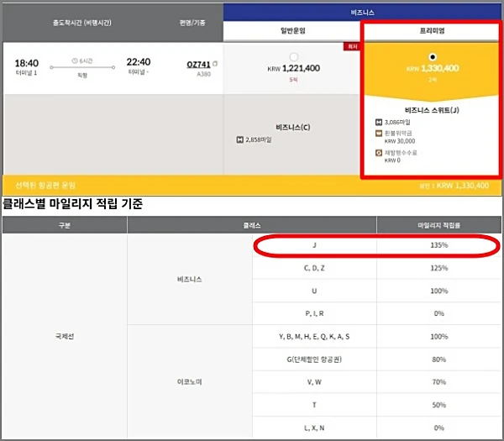Select the 일반운임 fare radio button for KRW 1,221,400
Image resolution: width=504 pixels, height=441 pixels.
click(x=294, y=57)
